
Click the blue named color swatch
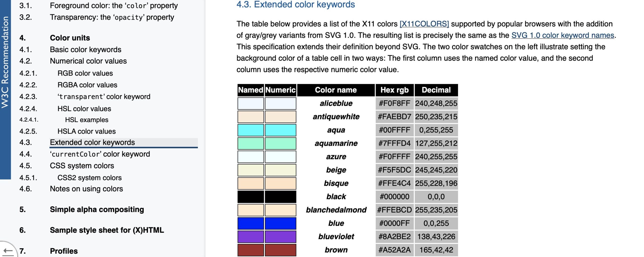[251, 223]
